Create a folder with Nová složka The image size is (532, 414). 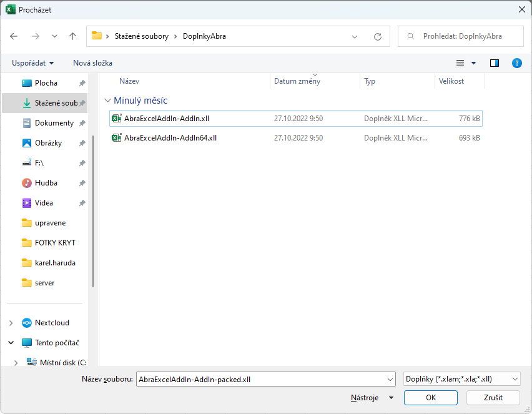pos(92,63)
